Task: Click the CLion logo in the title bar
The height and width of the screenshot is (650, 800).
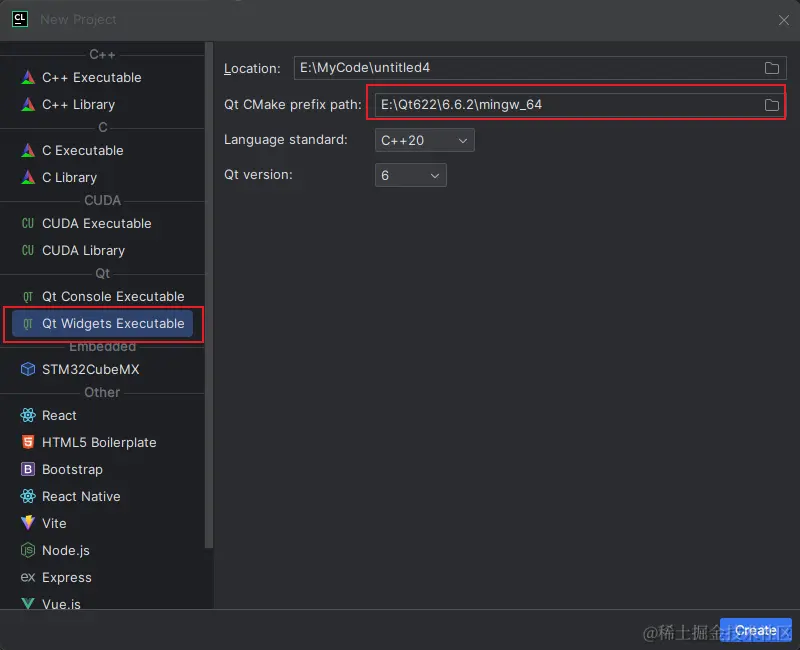Action: click(x=20, y=19)
